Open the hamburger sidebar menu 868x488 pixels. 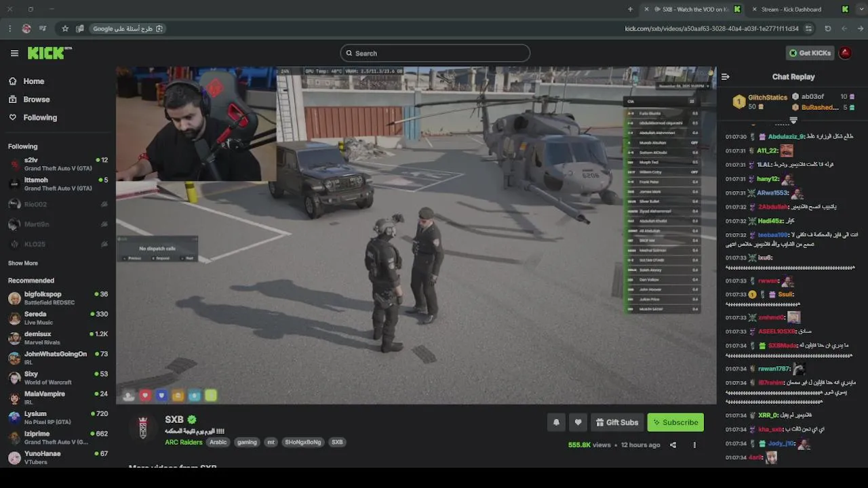[x=14, y=53]
